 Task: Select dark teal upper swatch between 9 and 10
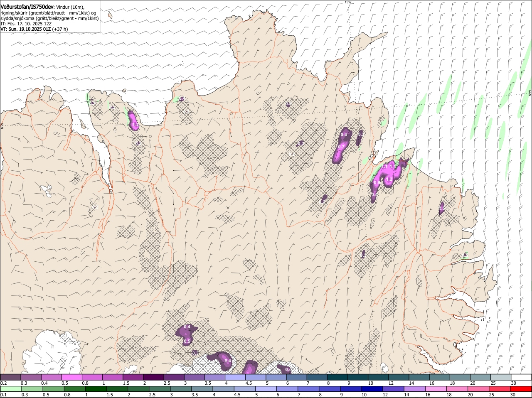pos(358,377)
